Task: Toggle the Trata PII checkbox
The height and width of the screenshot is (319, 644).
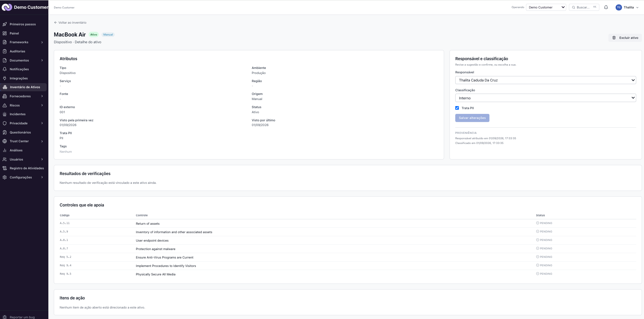Action: click(x=457, y=108)
